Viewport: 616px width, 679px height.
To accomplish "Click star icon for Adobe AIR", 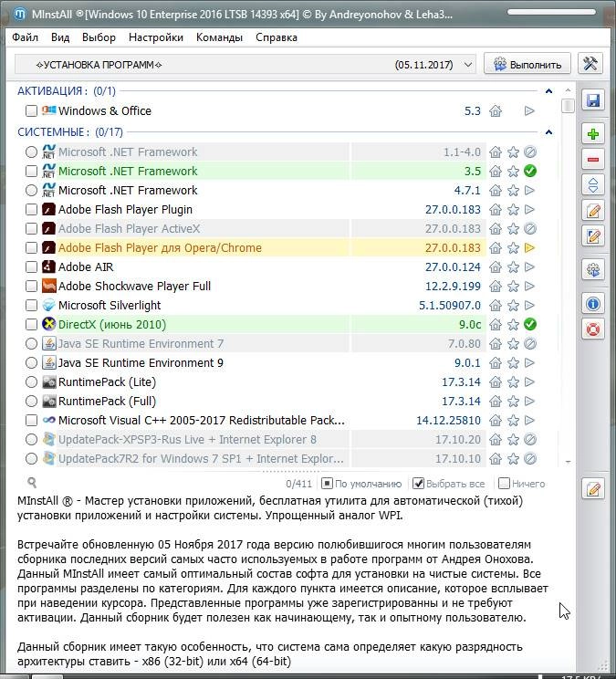I will (513, 267).
